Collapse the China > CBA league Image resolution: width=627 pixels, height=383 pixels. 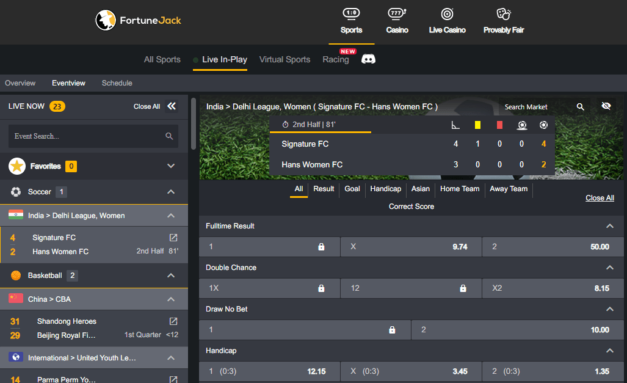coord(171,299)
